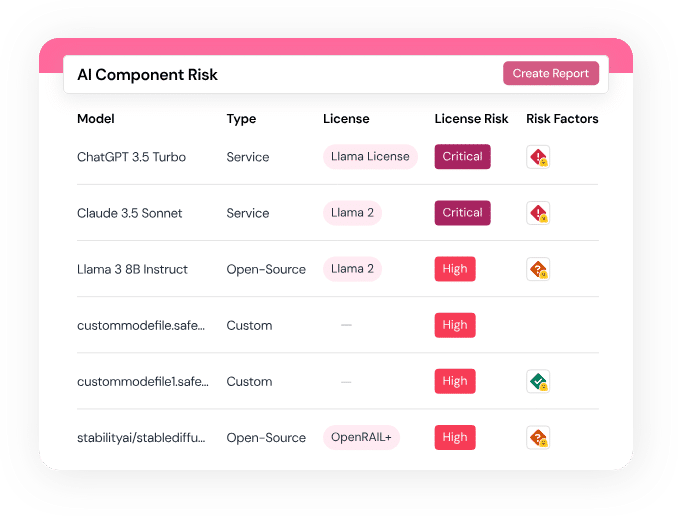Image resolution: width=678 pixels, height=516 pixels.
Task: Click Service type in Claude 3.5 Sonnet row
Action: point(248,213)
